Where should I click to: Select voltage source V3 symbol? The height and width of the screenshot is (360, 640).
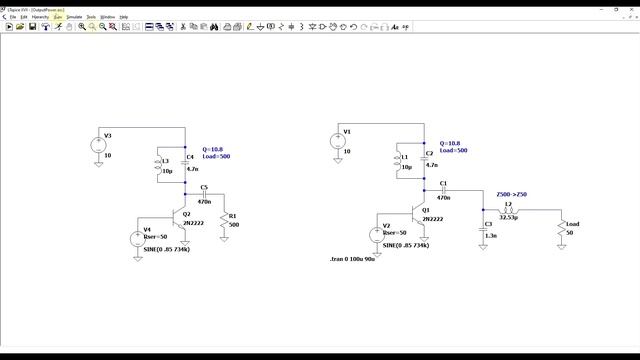pyautogui.click(x=98, y=145)
